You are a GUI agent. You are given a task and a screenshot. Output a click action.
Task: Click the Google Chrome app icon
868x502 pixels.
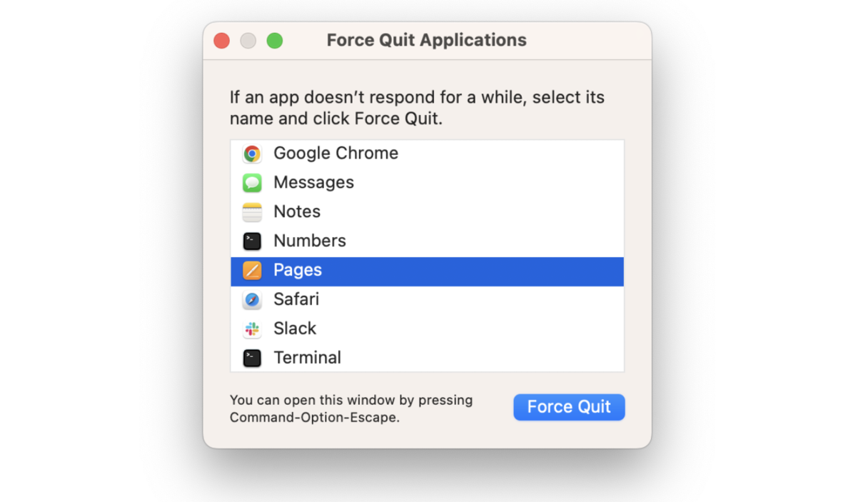pos(252,153)
